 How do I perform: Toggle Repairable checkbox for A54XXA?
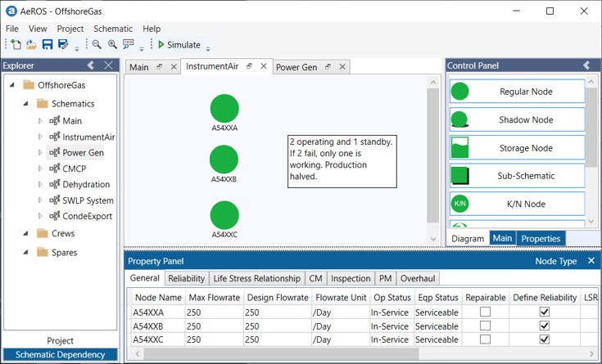pyautogui.click(x=485, y=312)
